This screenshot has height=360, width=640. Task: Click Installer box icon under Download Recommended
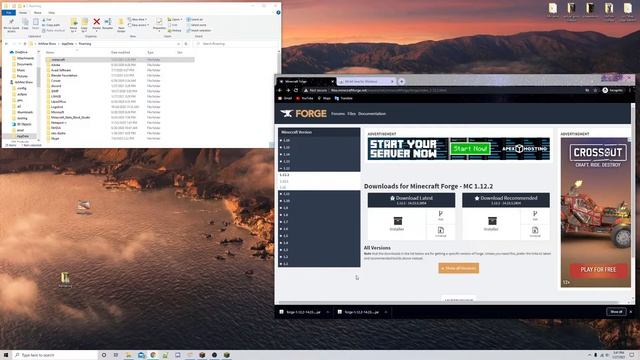click(x=492, y=221)
